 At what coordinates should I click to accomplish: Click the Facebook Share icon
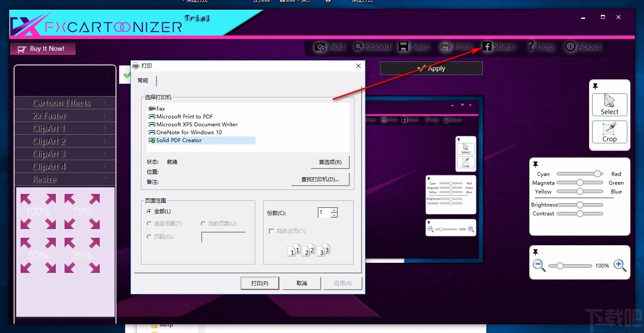click(487, 46)
